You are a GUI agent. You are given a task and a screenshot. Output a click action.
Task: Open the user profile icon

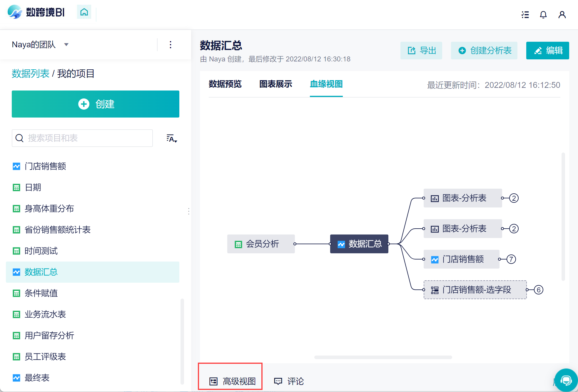pos(562,15)
